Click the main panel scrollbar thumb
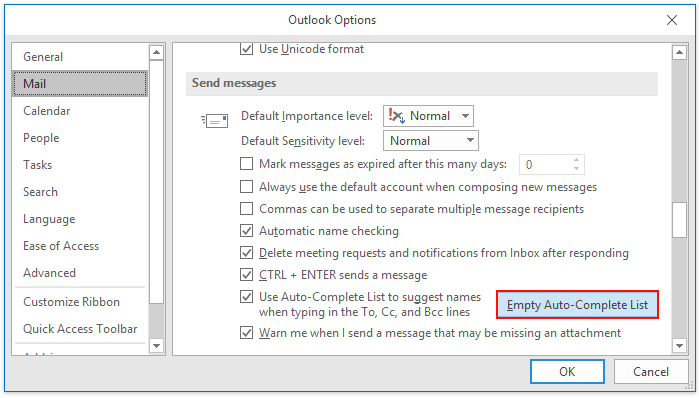699x398 pixels. pyautogui.click(x=679, y=220)
